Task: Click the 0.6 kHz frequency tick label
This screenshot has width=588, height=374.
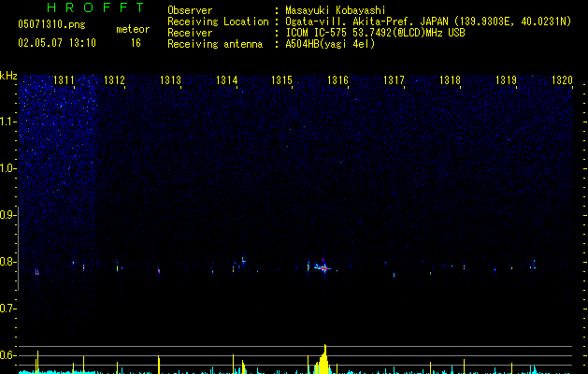Action: (8, 355)
